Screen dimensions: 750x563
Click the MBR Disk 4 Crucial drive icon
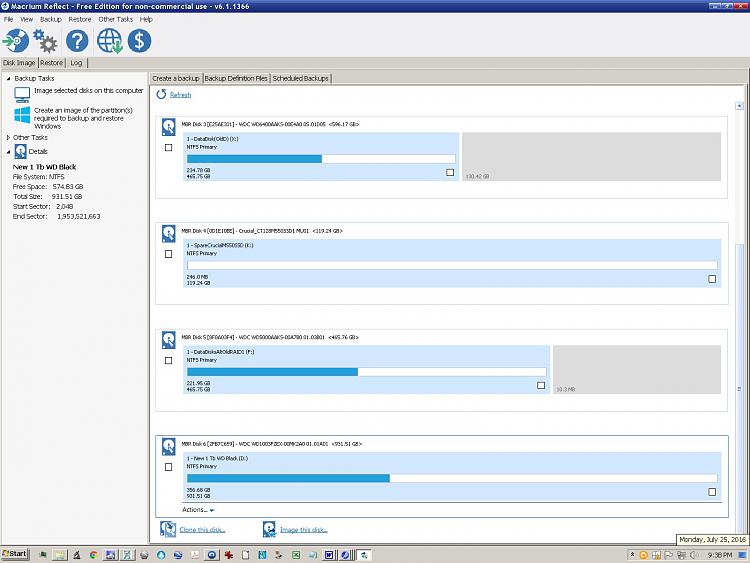(168, 233)
